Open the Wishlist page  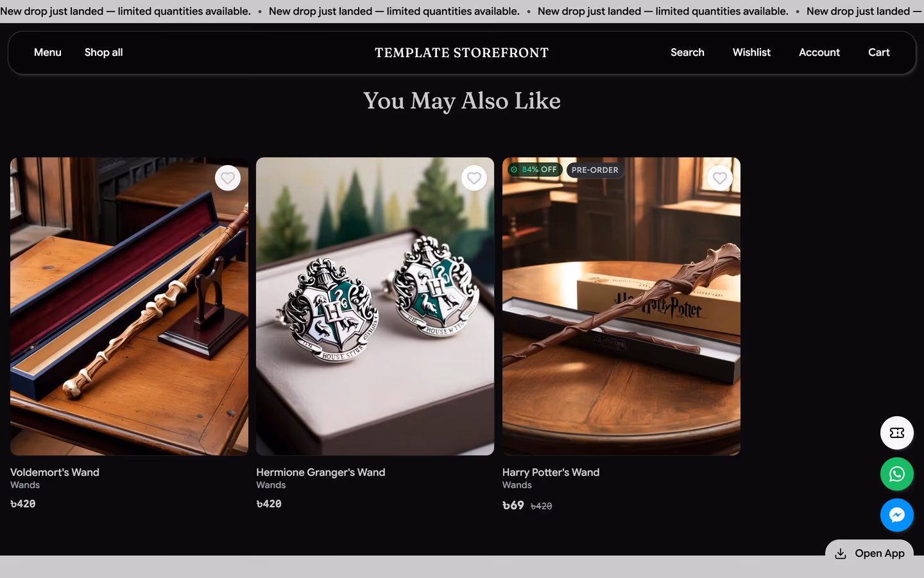click(751, 53)
